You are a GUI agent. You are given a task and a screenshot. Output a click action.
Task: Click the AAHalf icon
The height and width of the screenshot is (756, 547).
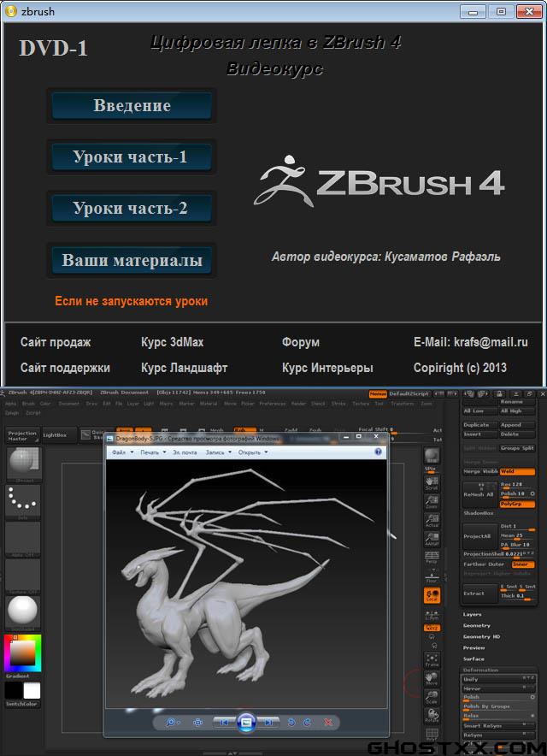[432, 540]
